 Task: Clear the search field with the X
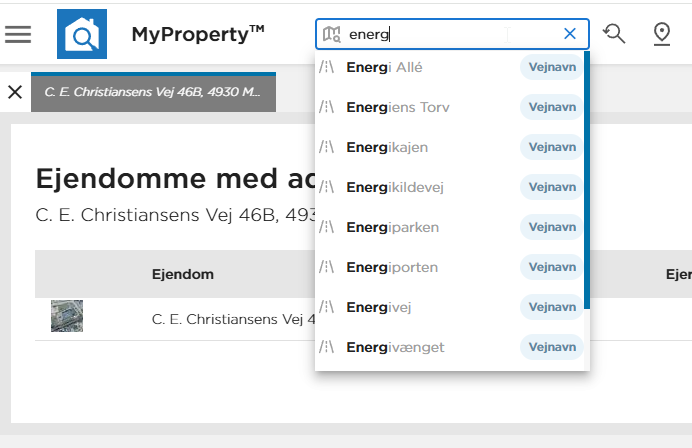(570, 34)
